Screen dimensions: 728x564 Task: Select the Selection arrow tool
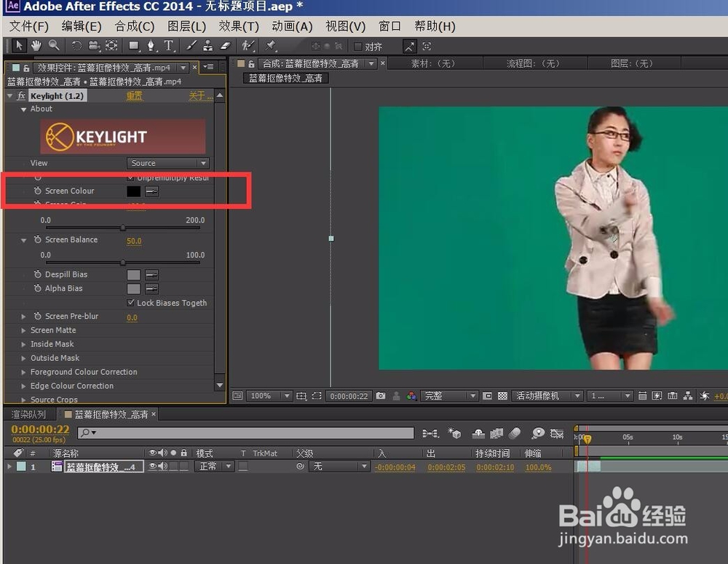[x=19, y=46]
